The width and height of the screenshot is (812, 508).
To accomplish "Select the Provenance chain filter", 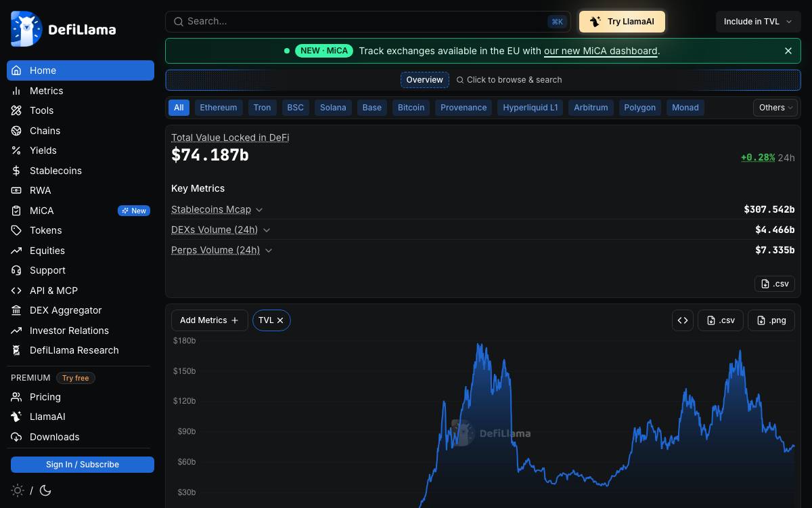I will coord(464,108).
